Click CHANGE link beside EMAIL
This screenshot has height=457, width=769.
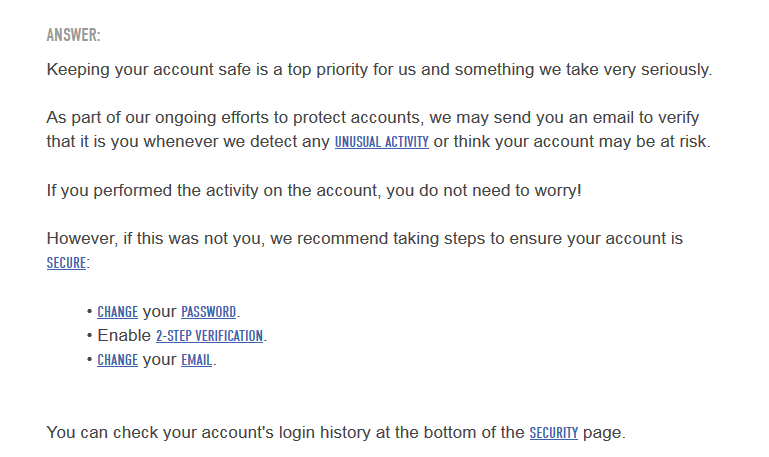(117, 360)
